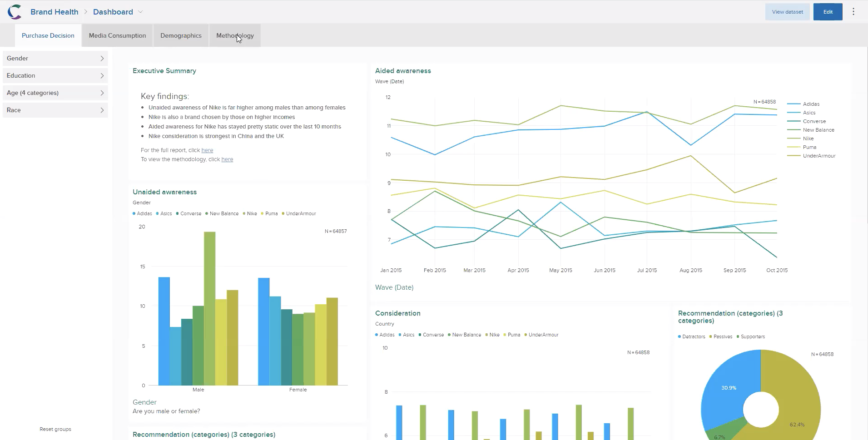
Task: Select the Puma color swatch in Consideration legend
Action: coord(504,335)
